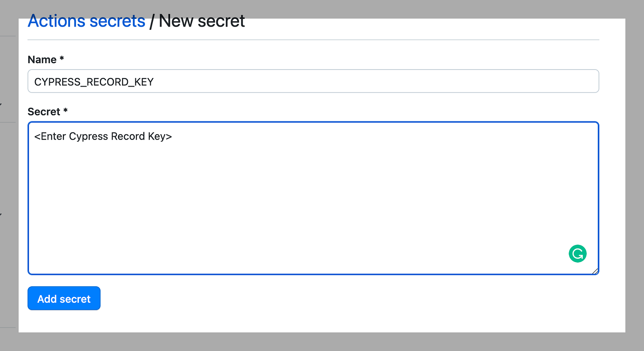644x351 pixels.
Task: Click inside the Secret text area
Action: [313, 198]
